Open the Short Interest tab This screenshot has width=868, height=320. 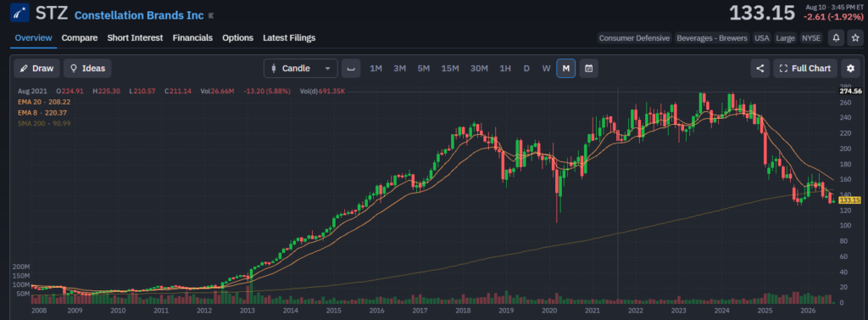point(135,37)
